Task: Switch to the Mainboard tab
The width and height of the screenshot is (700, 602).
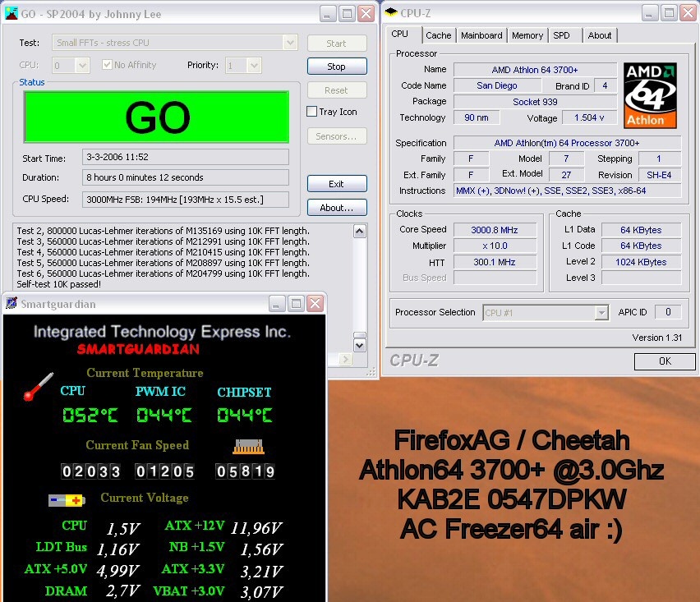Action: click(x=481, y=35)
